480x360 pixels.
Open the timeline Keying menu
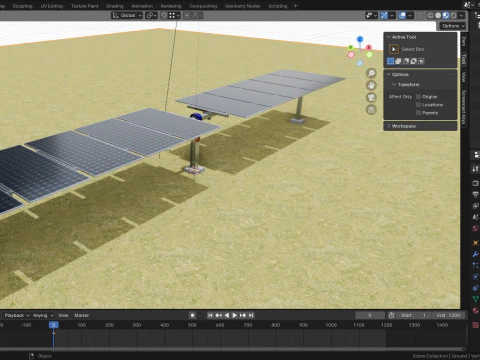pos(43,315)
